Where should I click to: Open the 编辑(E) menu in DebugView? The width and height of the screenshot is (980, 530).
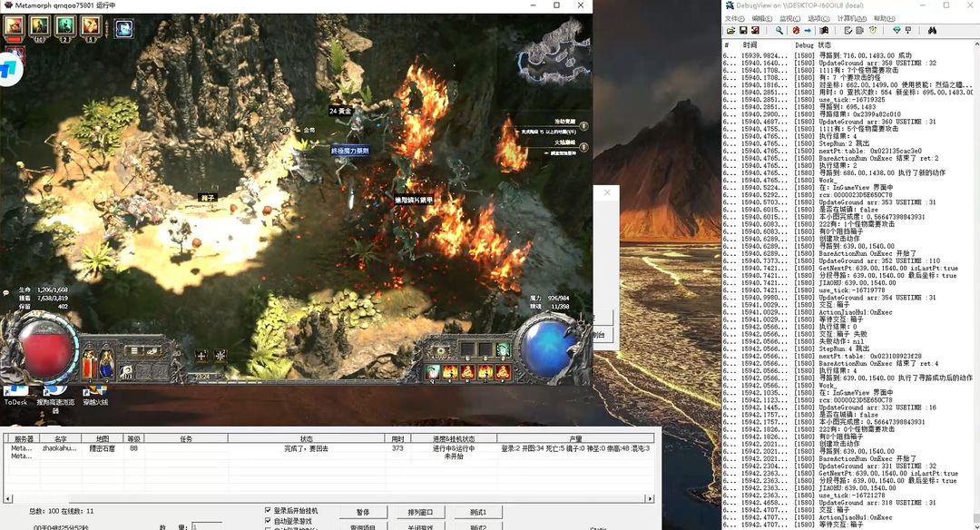(x=762, y=19)
